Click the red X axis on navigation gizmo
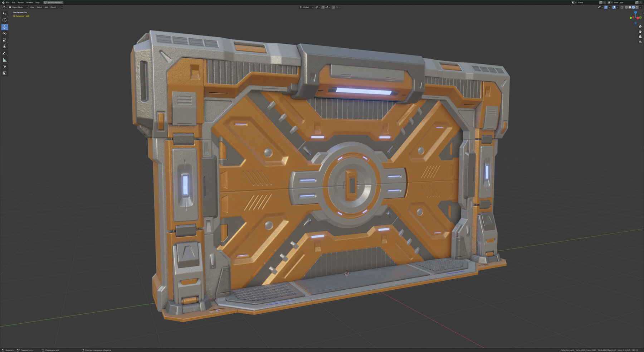The width and height of the screenshot is (644, 352). 638,18
